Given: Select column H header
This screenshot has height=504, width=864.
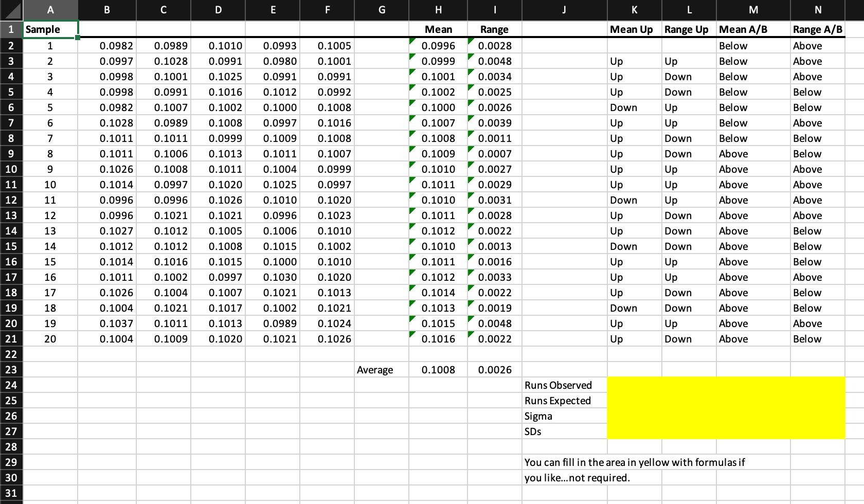Looking at the screenshot, I should pos(438,10).
